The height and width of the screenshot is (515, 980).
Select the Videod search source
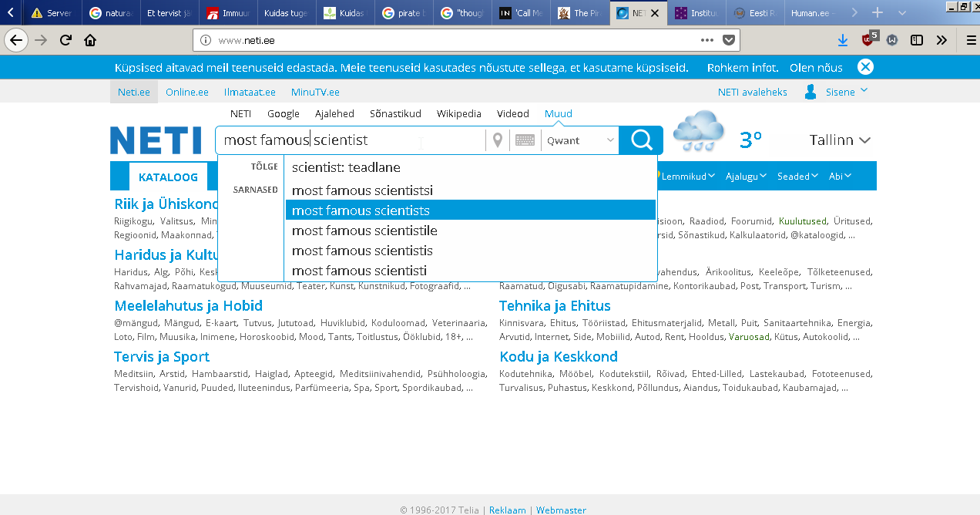513,113
